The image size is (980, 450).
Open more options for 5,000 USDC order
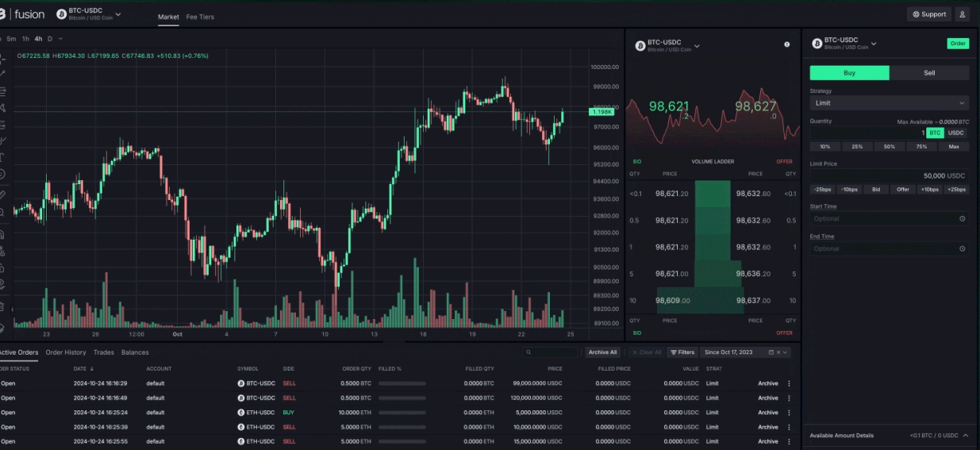click(x=789, y=412)
